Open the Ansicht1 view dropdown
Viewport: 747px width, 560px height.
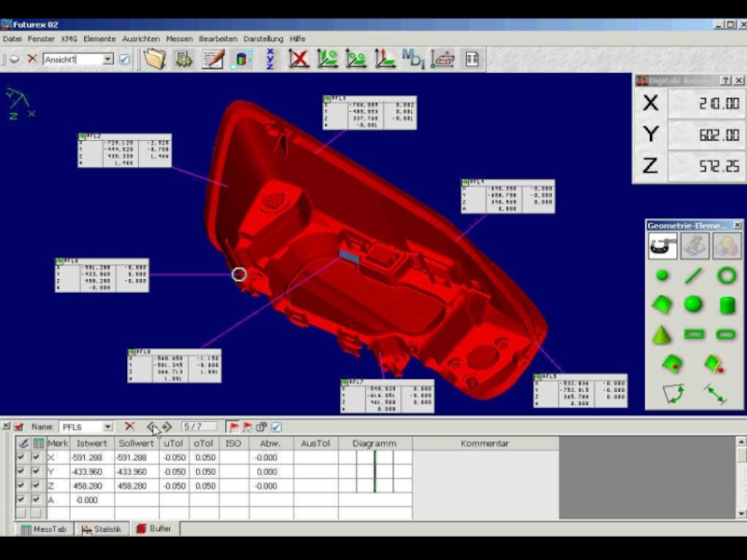point(108,60)
